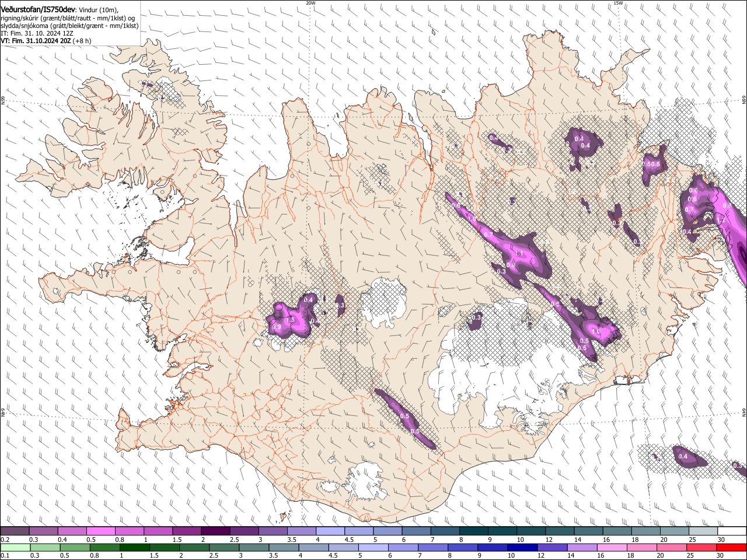Click the title text 'Veðurstofan/IS750dev'
Image resolution: width=747 pixels, height=560 pixels.
(38, 10)
